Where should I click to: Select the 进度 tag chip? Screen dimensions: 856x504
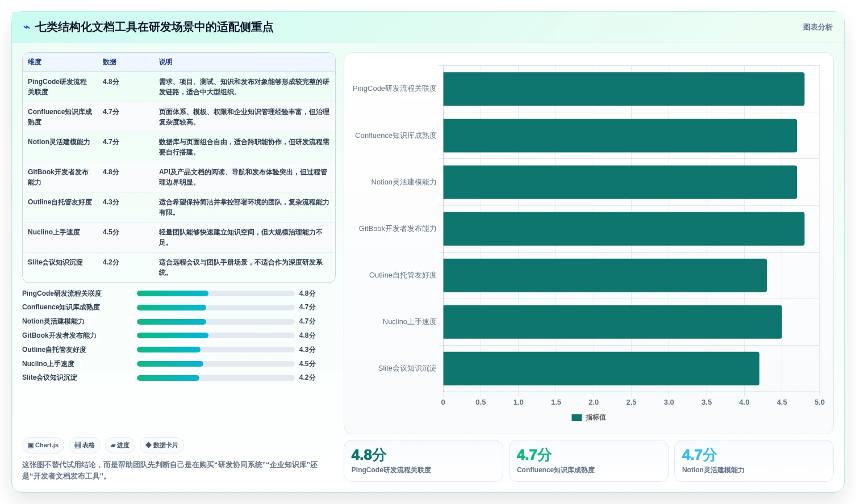120,446
